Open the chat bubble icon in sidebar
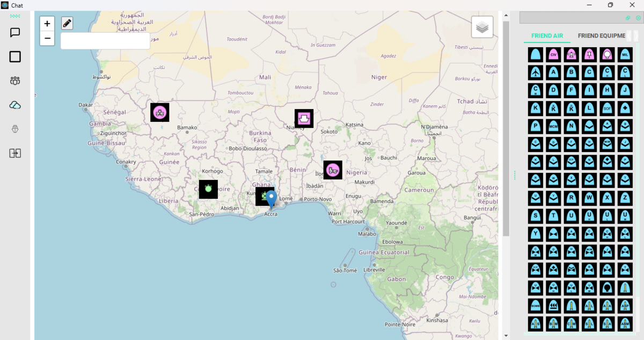This screenshot has width=644, height=340. tap(15, 33)
